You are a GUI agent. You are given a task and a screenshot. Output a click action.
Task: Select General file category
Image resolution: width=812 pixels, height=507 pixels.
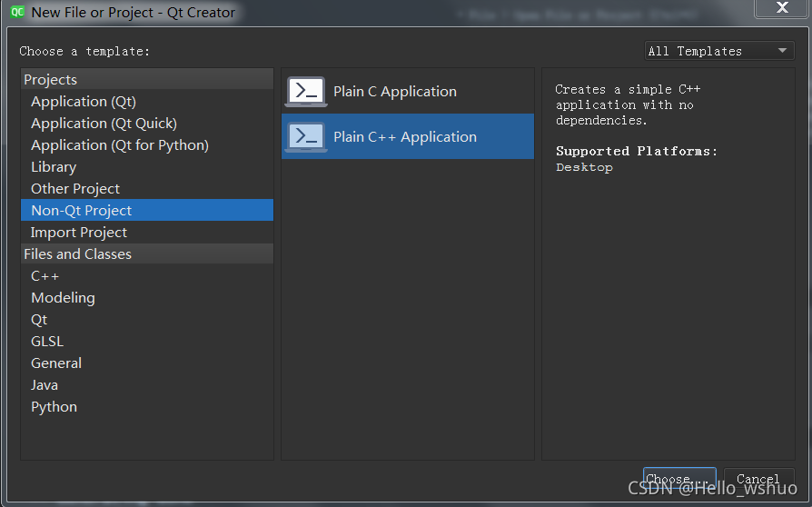tap(147, 363)
